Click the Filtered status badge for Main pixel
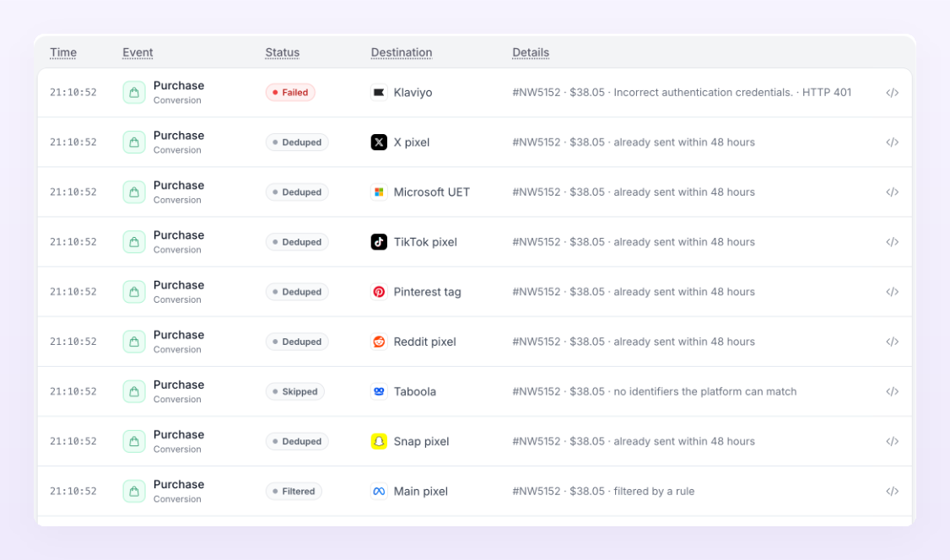Viewport: 950px width, 560px height. click(294, 491)
